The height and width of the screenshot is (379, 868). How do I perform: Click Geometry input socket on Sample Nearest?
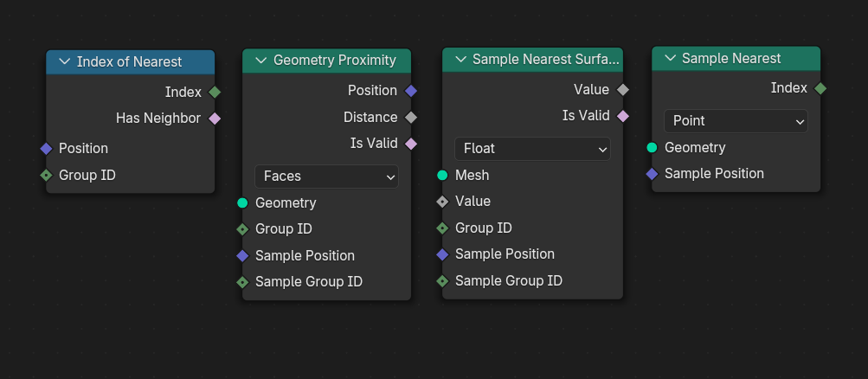653,148
